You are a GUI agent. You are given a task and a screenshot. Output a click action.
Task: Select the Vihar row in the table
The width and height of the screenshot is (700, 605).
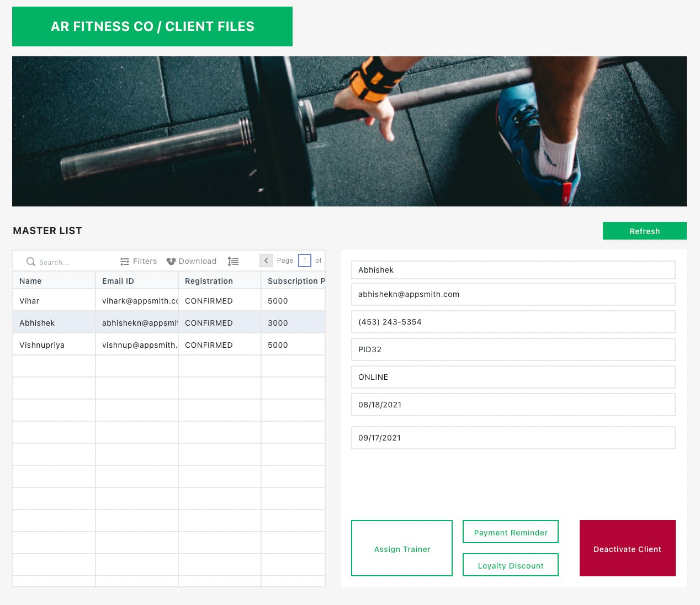pyautogui.click(x=54, y=301)
